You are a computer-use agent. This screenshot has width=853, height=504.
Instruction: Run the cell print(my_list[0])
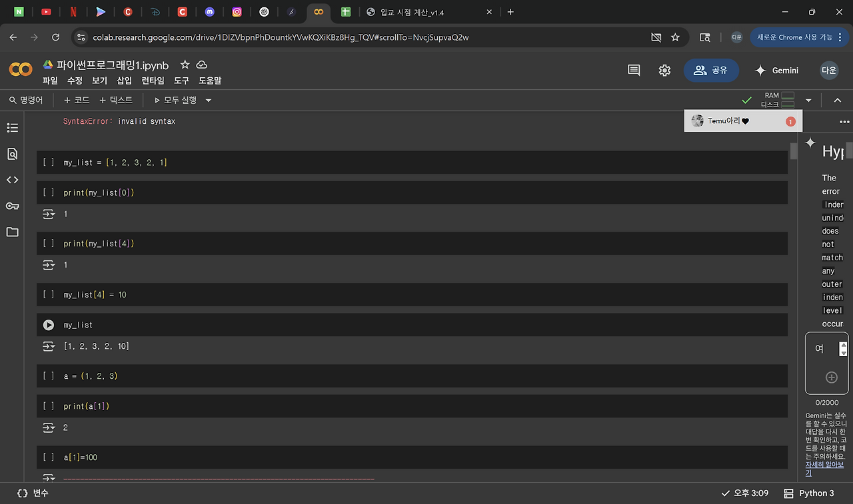pos(49,192)
